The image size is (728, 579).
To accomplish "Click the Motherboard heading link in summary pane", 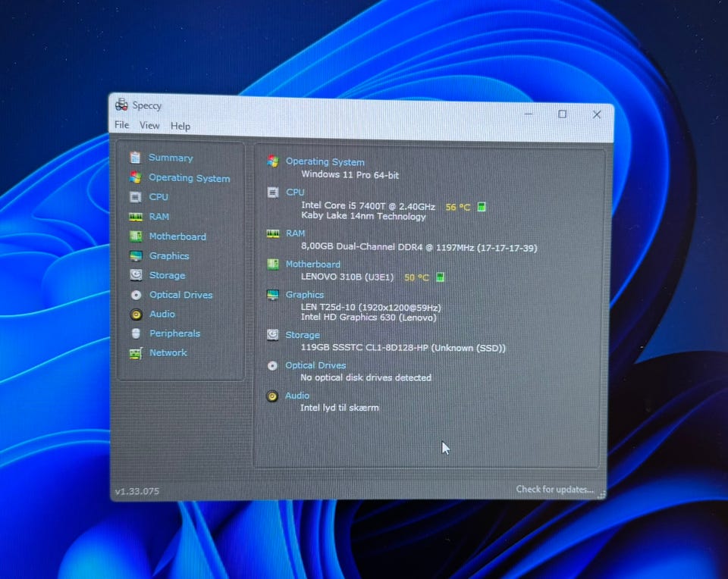I will point(313,264).
